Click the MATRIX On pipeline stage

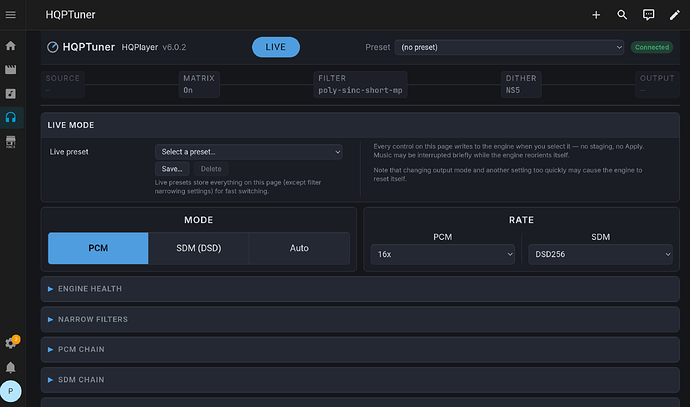click(199, 84)
